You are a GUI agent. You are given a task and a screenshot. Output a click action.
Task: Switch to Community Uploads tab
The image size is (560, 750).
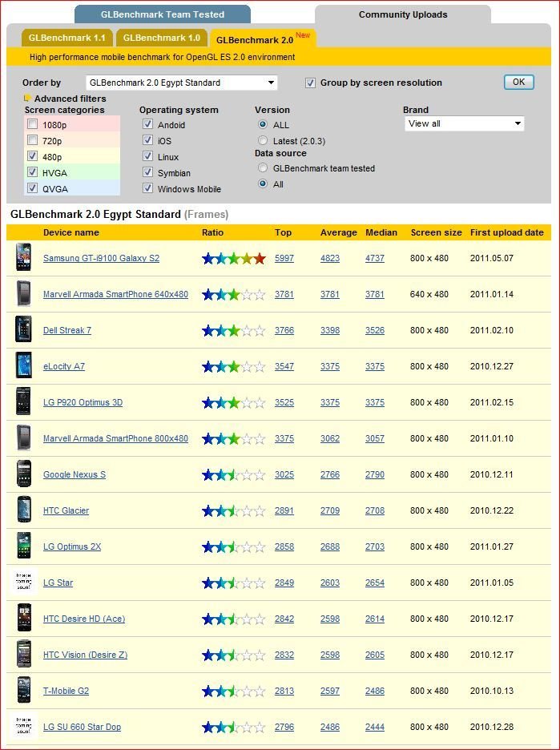pyautogui.click(x=403, y=14)
